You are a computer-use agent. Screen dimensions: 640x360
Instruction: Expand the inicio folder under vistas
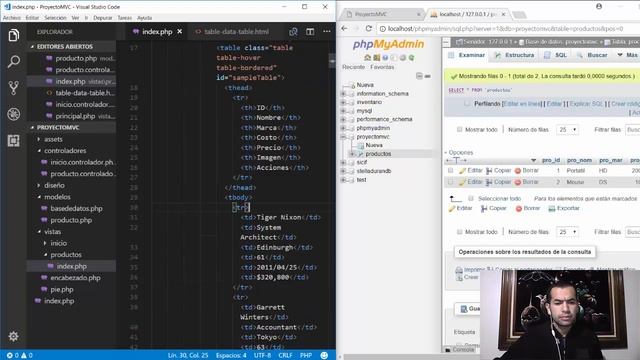pos(58,243)
